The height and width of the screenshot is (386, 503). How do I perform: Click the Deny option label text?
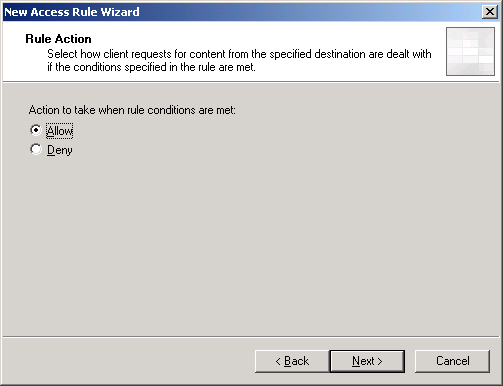(x=60, y=150)
